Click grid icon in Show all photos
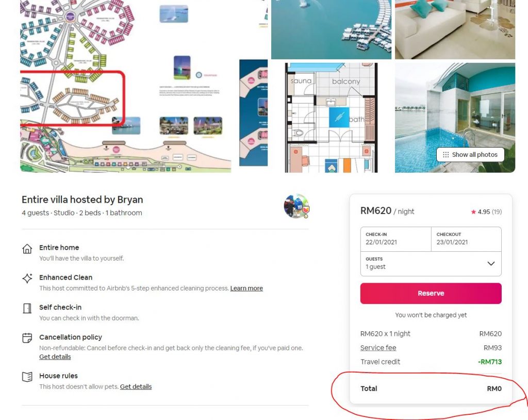The image size is (528, 420). click(446, 155)
